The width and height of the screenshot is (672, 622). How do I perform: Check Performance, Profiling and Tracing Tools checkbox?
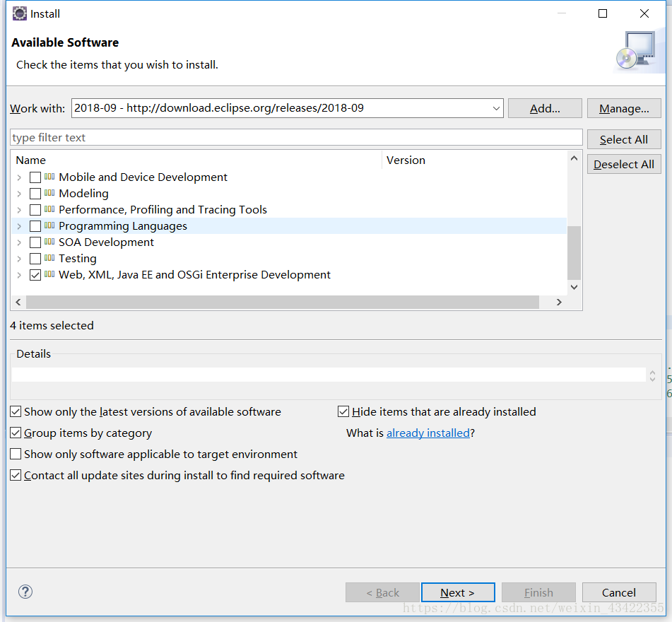click(x=35, y=210)
